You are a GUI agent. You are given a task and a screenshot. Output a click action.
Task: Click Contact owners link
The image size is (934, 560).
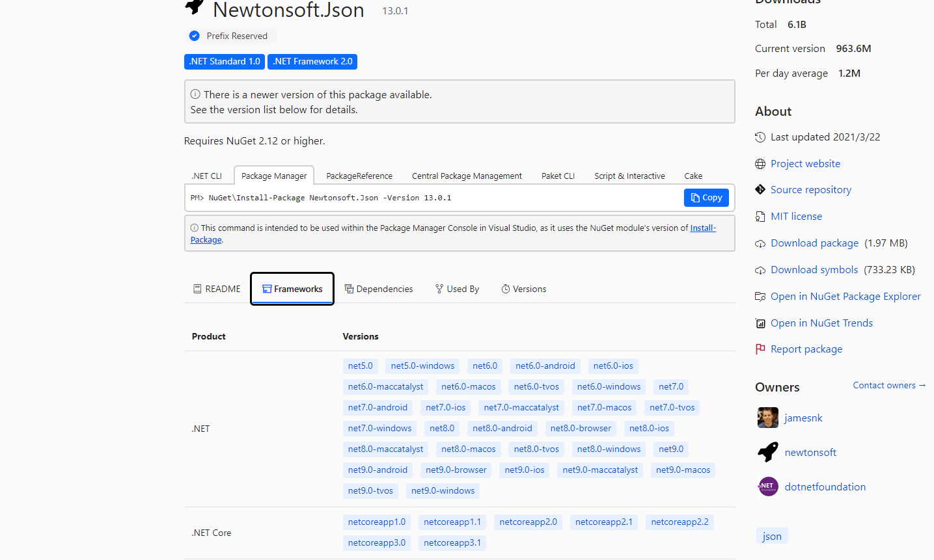(x=889, y=386)
